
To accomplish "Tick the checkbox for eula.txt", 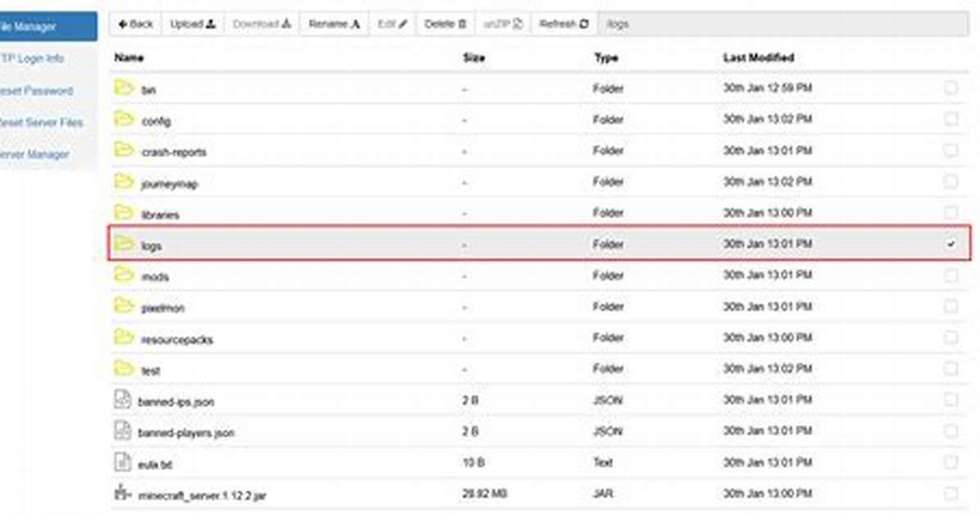I will (x=951, y=463).
